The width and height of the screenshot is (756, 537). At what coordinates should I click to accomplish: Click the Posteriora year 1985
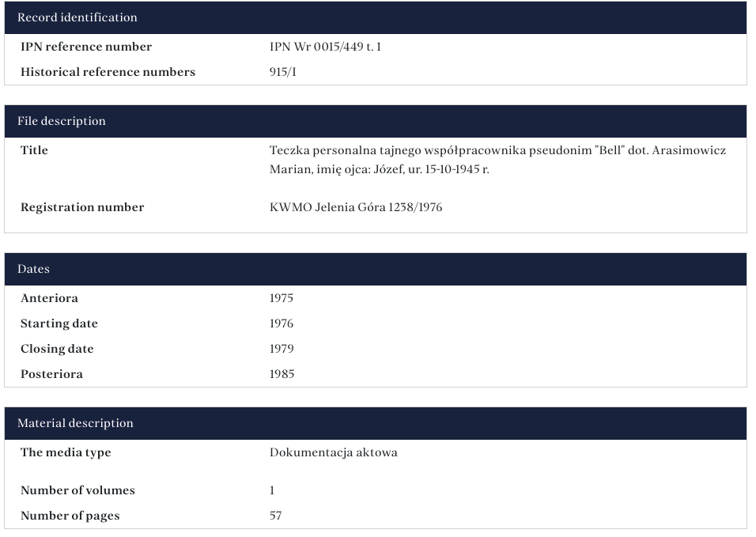(282, 374)
